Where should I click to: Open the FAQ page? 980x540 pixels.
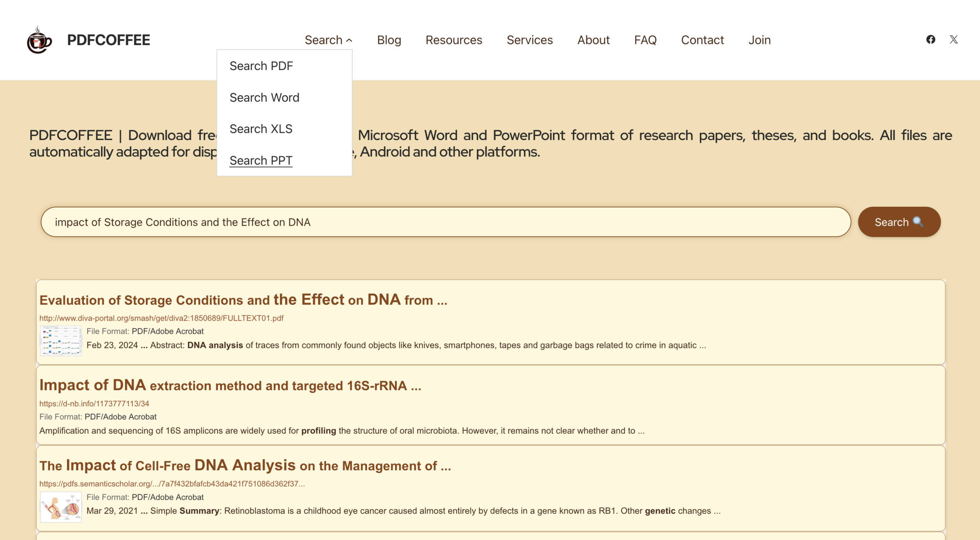pyautogui.click(x=645, y=40)
